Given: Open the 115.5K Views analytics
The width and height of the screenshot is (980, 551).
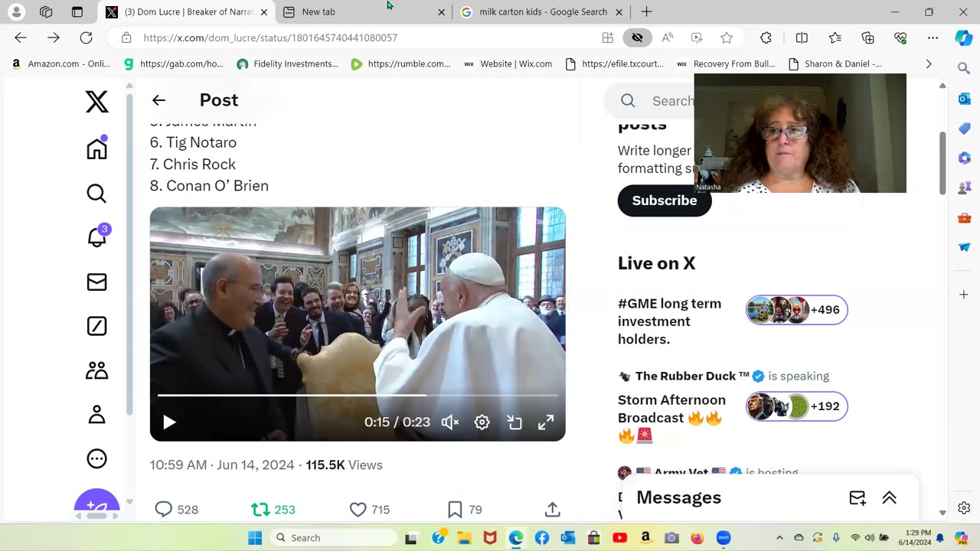Looking at the screenshot, I should point(344,465).
